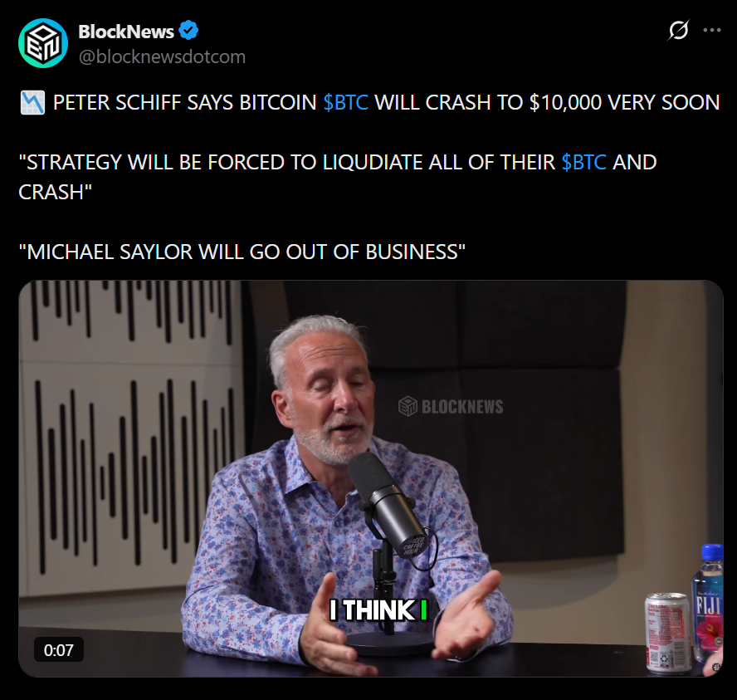Open the three-dot more options menu
The image size is (737, 700).
pos(711,30)
